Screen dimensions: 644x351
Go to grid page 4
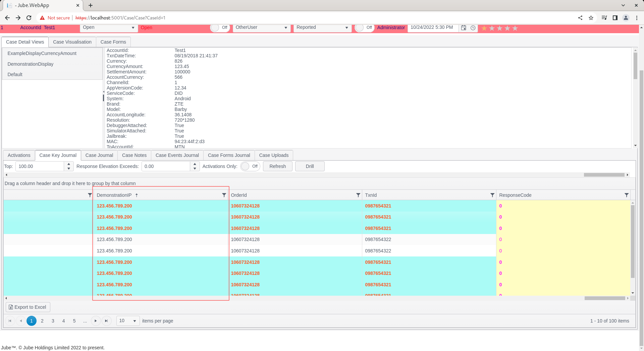(63, 321)
